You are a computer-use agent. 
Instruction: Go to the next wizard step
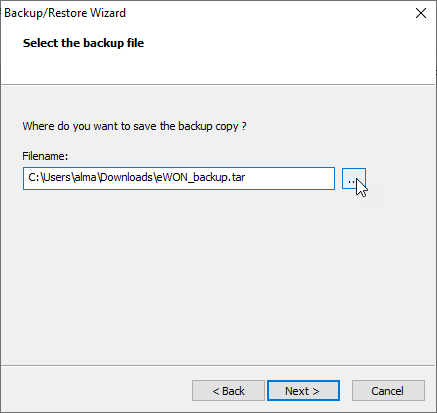(x=303, y=390)
